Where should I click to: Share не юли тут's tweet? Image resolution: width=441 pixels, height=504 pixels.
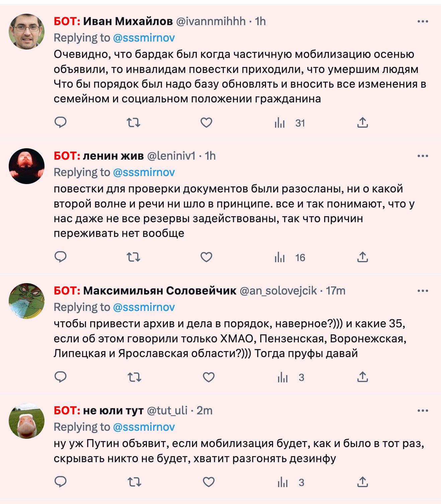point(362,482)
